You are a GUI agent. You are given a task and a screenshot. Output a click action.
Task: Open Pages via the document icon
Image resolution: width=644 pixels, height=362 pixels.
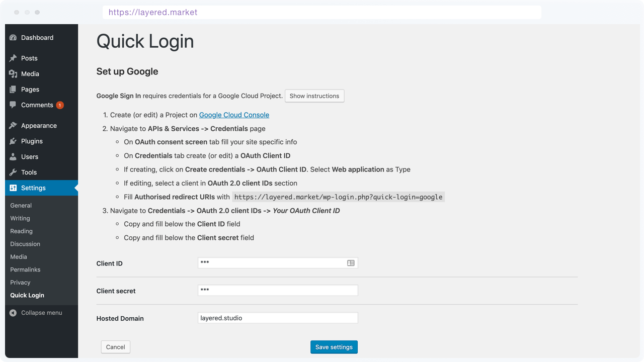pos(13,89)
